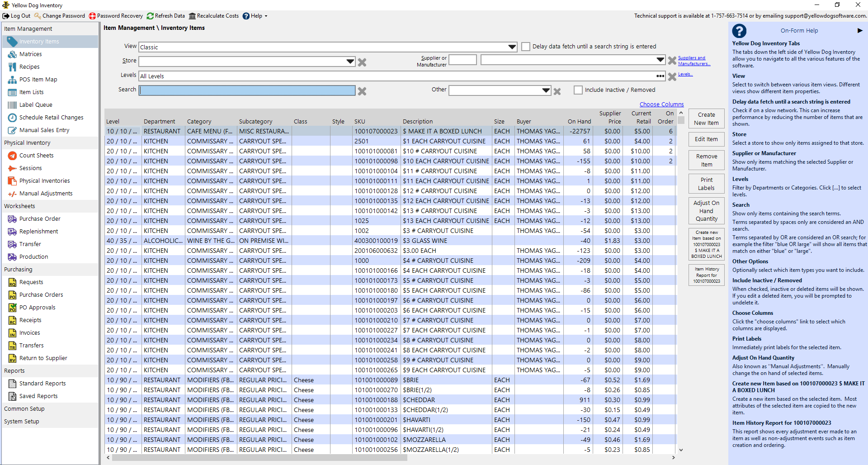Click the Refresh Data toolbar icon
This screenshot has height=465, width=868.
click(150, 16)
